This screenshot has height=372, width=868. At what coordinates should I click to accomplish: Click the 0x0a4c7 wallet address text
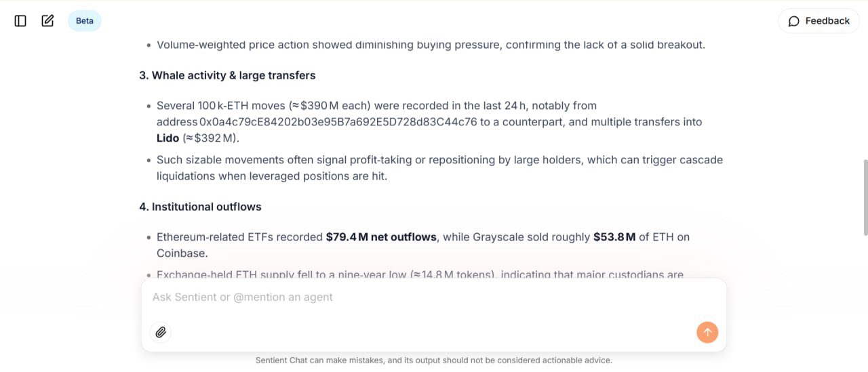(x=339, y=122)
